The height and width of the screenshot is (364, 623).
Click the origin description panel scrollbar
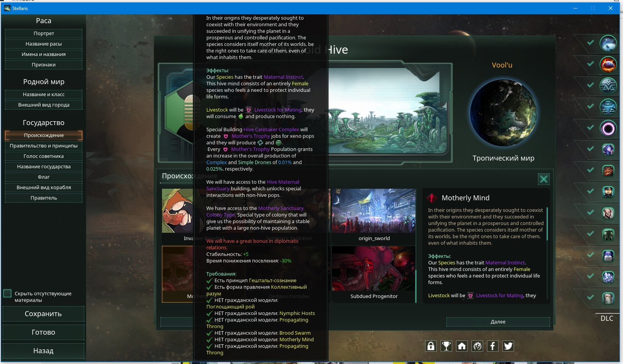(547, 224)
